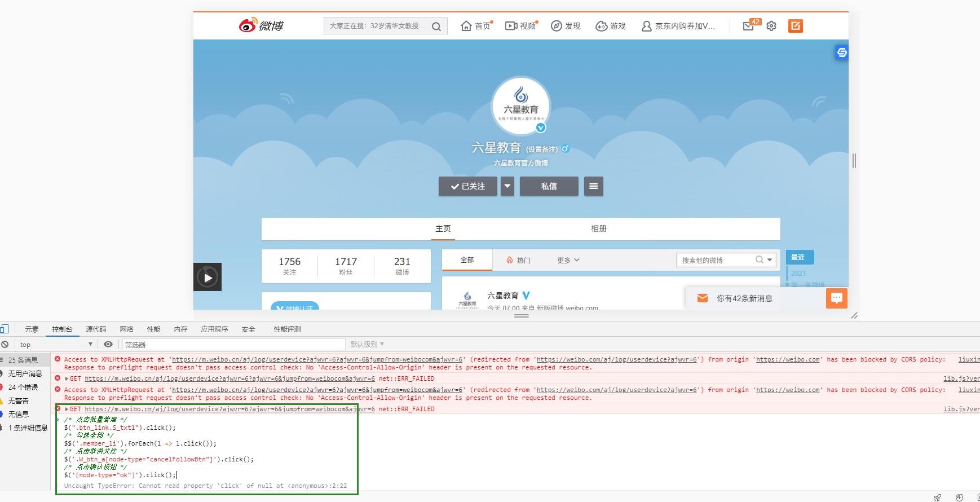Open the 源代码 sources tab
Viewport: 980px width, 502px height.
pos(96,329)
